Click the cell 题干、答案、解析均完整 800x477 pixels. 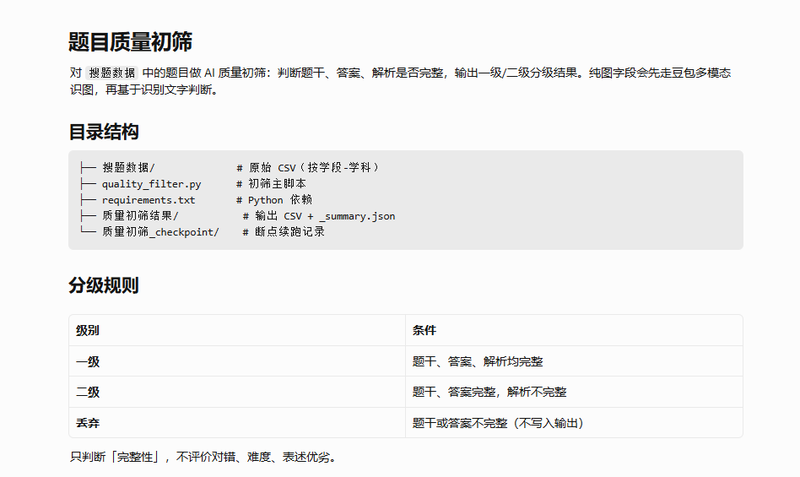pos(478,362)
